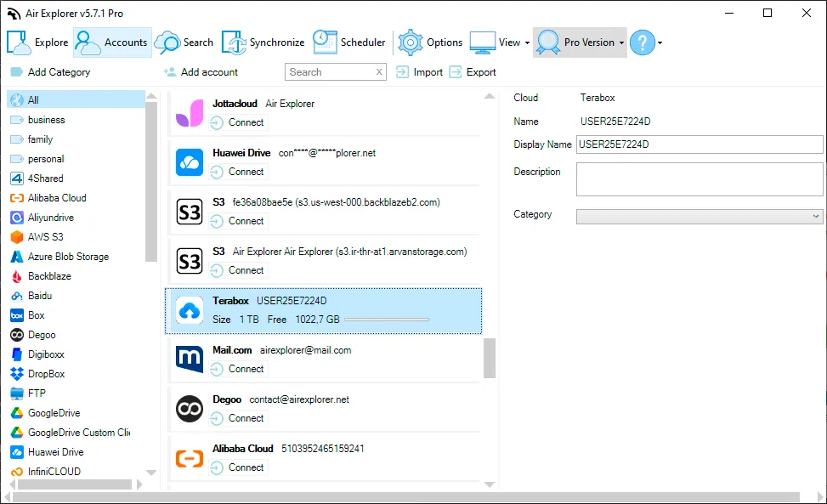Clear the search field with X

[379, 72]
